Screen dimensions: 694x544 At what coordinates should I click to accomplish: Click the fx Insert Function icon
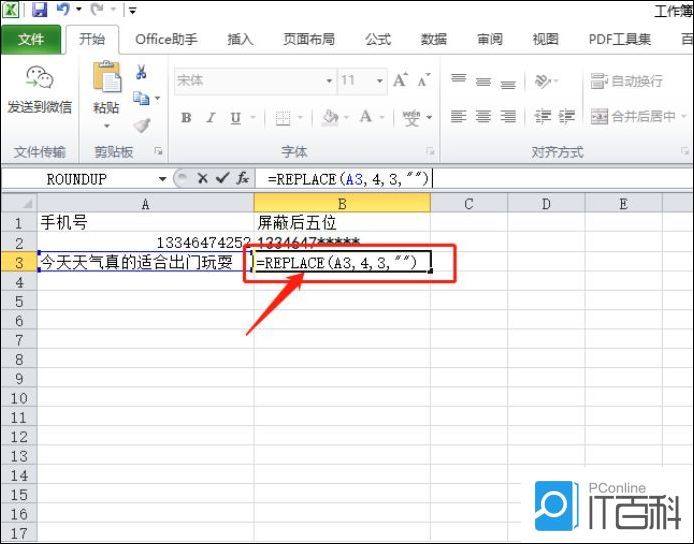pyautogui.click(x=243, y=178)
